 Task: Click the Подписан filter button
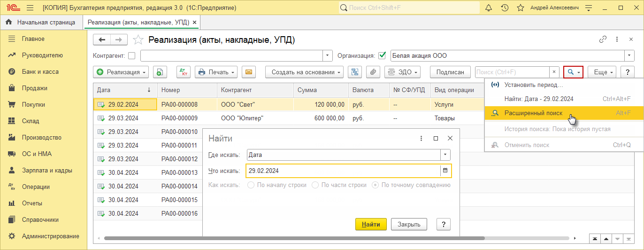coord(450,72)
